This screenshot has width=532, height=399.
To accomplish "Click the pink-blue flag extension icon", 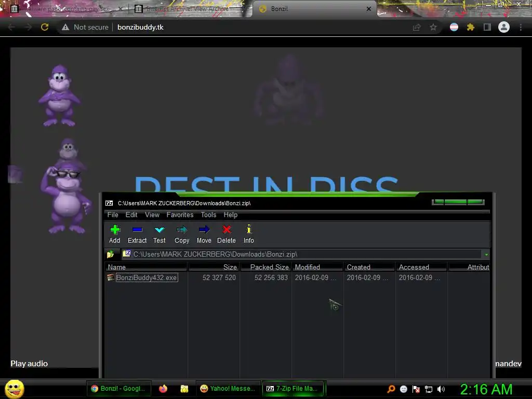I will (454, 27).
